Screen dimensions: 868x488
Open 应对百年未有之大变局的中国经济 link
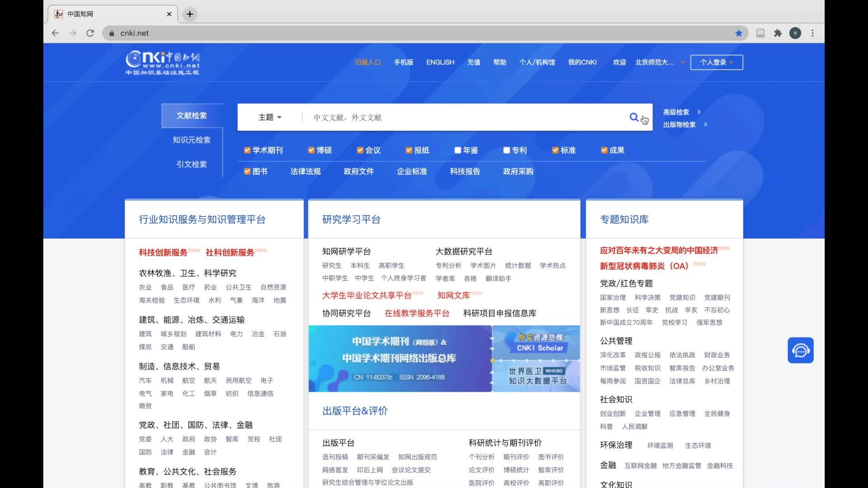point(659,250)
